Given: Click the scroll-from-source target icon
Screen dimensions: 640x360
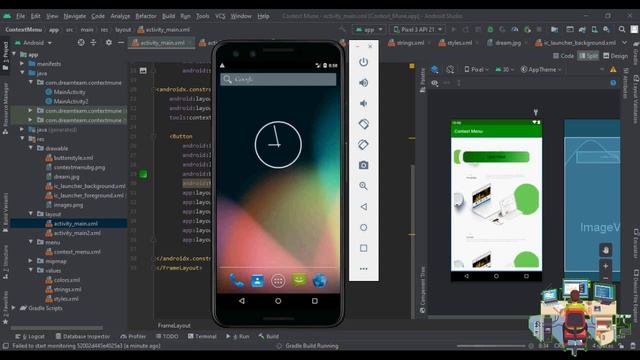Looking at the screenshot, I should point(81,42).
